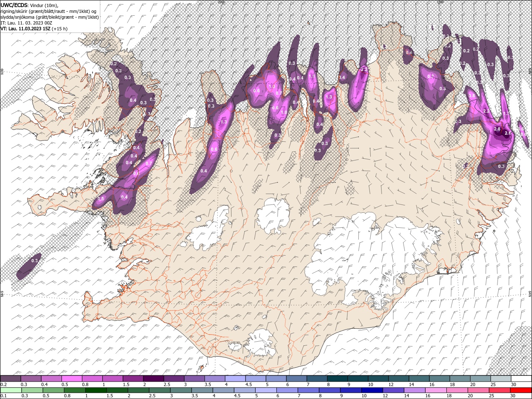Select the crimson swatch labeled 25 in lower legend row

(500, 390)
